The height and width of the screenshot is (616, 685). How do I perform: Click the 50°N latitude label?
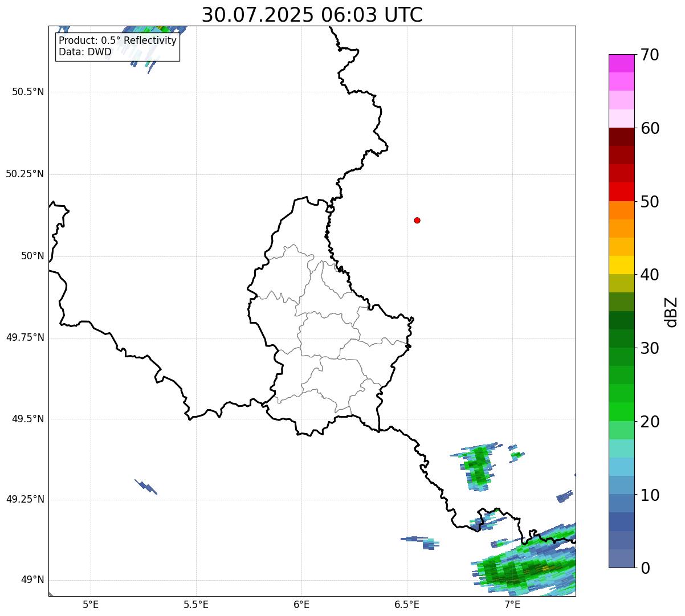point(32,256)
